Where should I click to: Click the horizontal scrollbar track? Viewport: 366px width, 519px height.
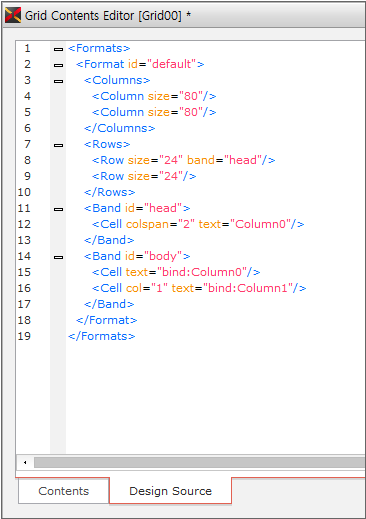199,462
